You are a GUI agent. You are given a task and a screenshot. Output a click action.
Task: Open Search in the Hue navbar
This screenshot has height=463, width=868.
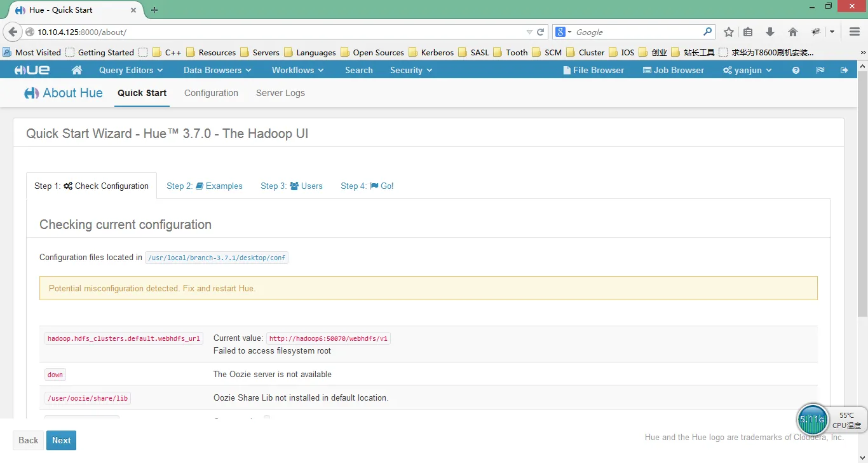tap(359, 70)
